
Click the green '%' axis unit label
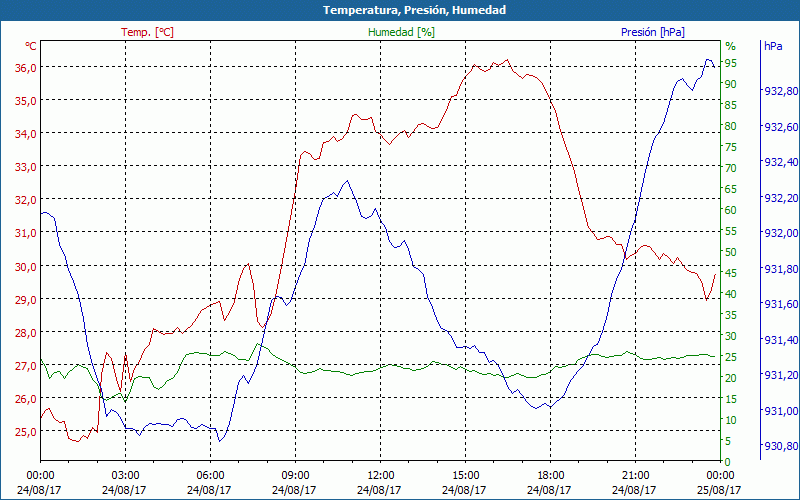click(x=731, y=46)
